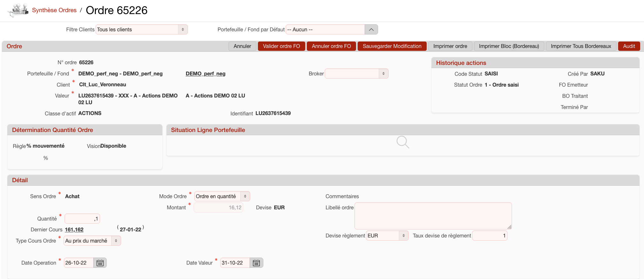The height and width of the screenshot is (279, 644).
Task: Go to Synthèse Ordres breadcrumb
Action: coord(54,10)
